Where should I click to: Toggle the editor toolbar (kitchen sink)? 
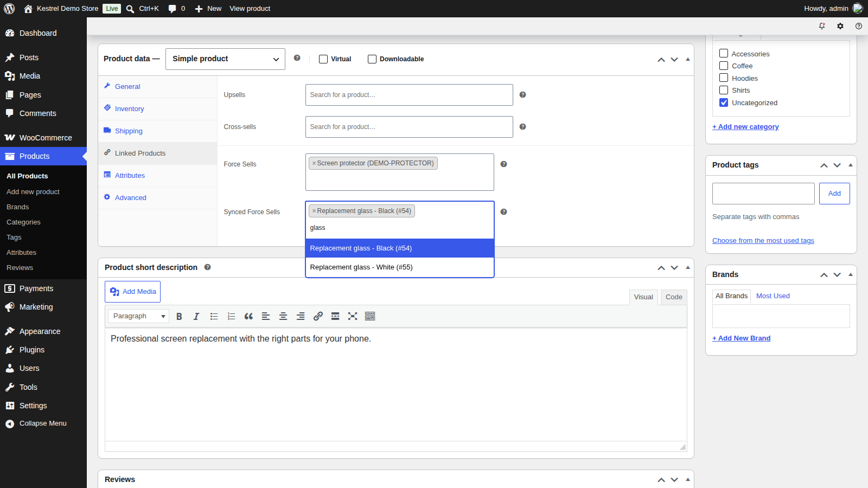point(370,316)
